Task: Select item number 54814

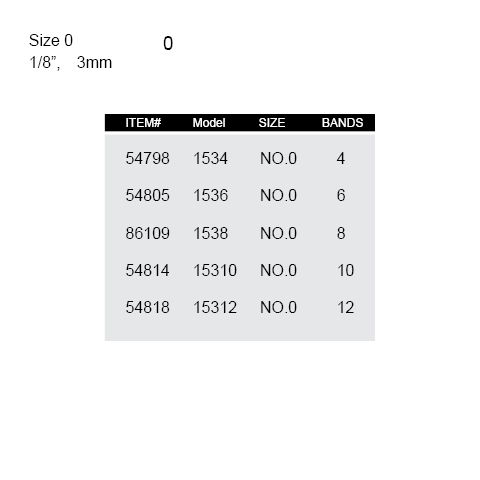Action: pyautogui.click(x=147, y=270)
